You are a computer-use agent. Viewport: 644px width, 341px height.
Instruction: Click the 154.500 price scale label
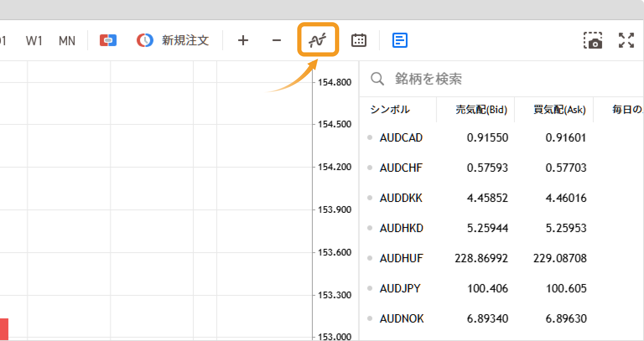click(335, 124)
